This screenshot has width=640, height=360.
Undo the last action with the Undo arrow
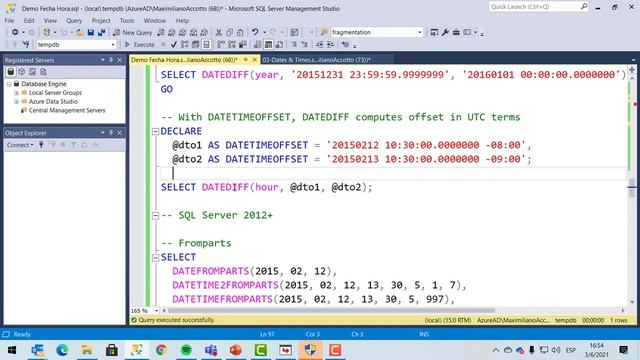(x=255, y=32)
